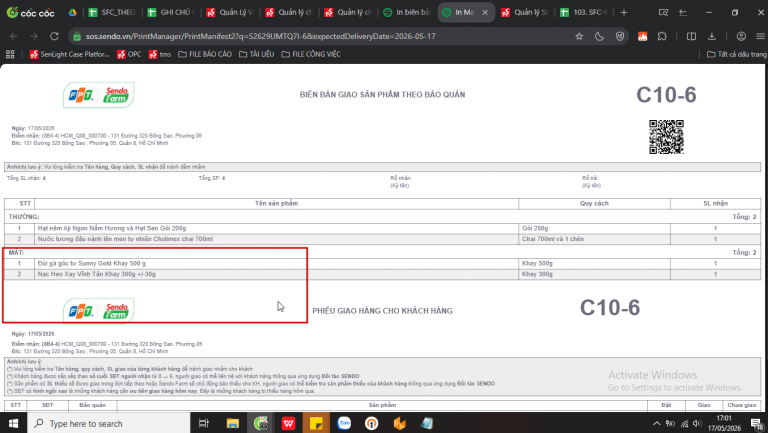This screenshot has height=433, width=768.
Task: Click the title BIÊN BẢN GIAO SẢN PHẨM THEO BẢO QUẢN
Action: pos(382,95)
